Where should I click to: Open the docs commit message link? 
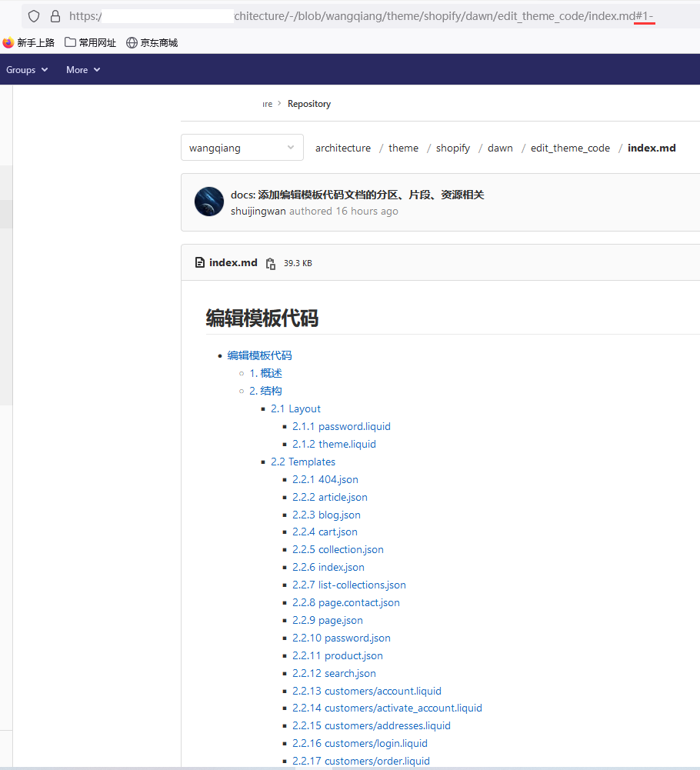[357, 195]
